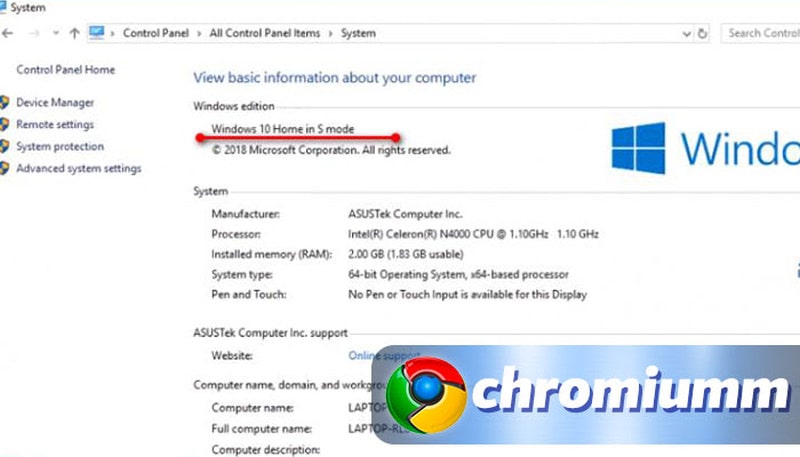Expand chevron after computer icon breadcrumb

112,34
